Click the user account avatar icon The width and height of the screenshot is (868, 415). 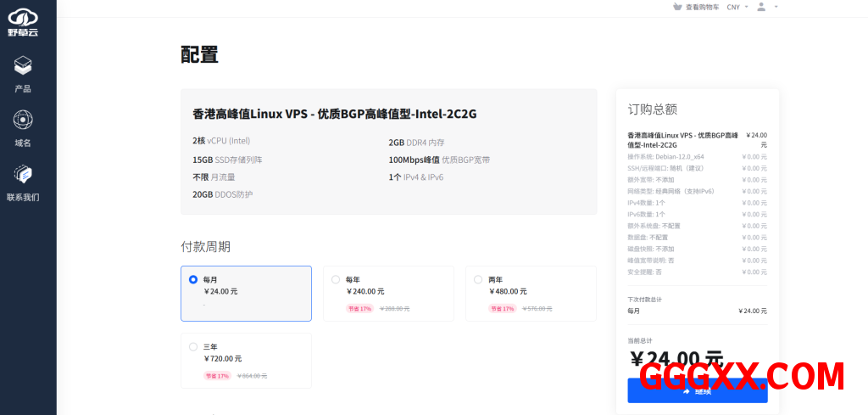coord(761,7)
